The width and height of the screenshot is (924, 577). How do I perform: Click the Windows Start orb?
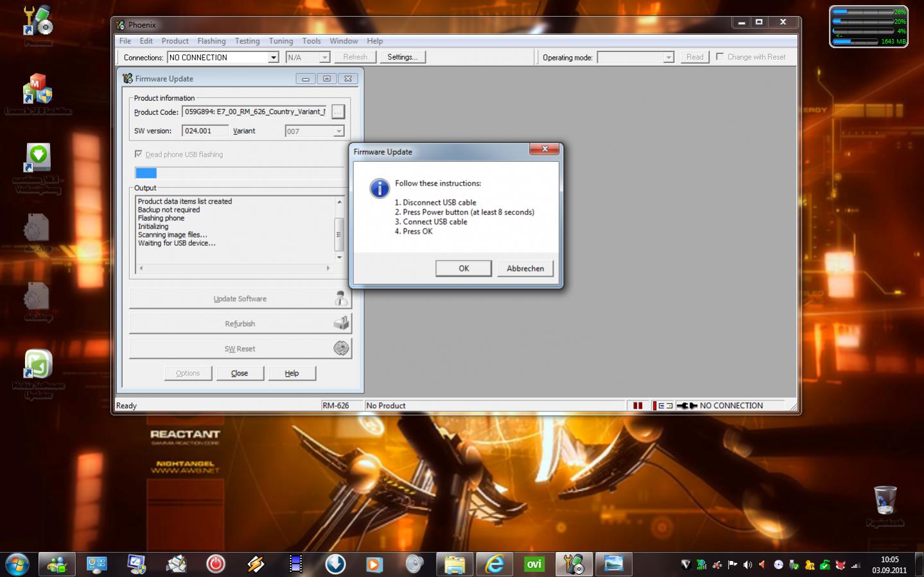point(17,565)
